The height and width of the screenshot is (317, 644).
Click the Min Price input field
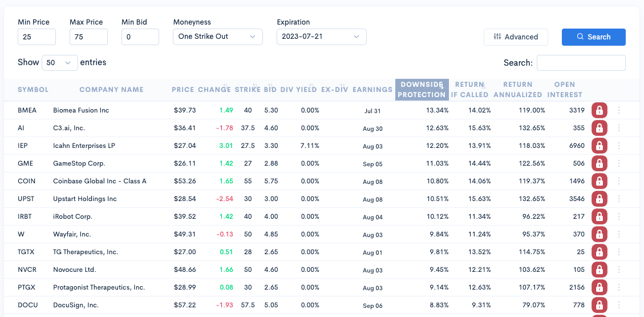pyautogui.click(x=37, y=37)
